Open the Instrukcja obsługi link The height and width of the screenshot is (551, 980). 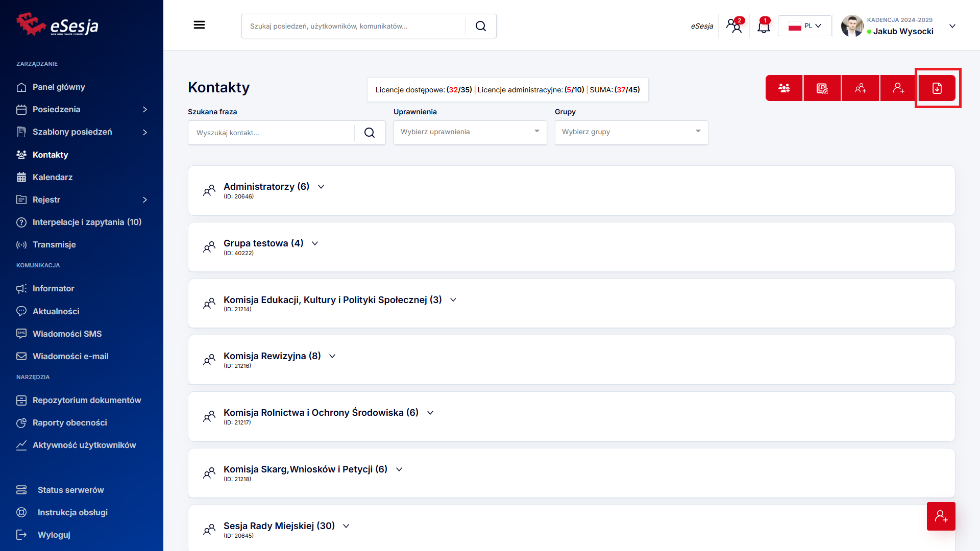click(72, 512)
